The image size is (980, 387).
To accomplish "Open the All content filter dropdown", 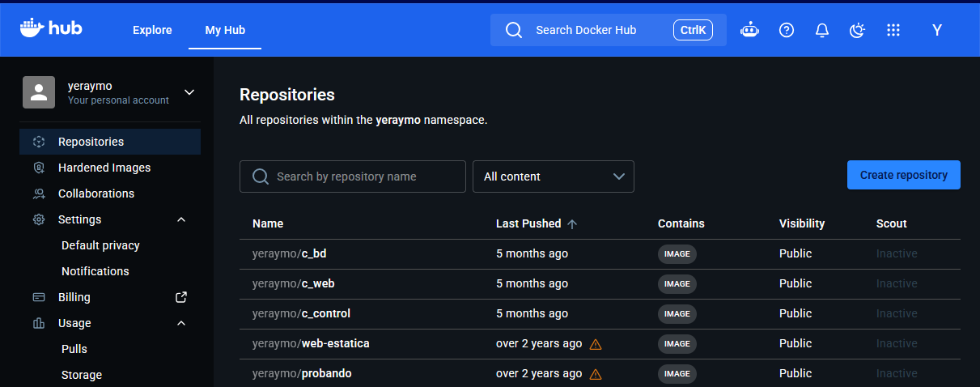I will [x=554, y=176].
